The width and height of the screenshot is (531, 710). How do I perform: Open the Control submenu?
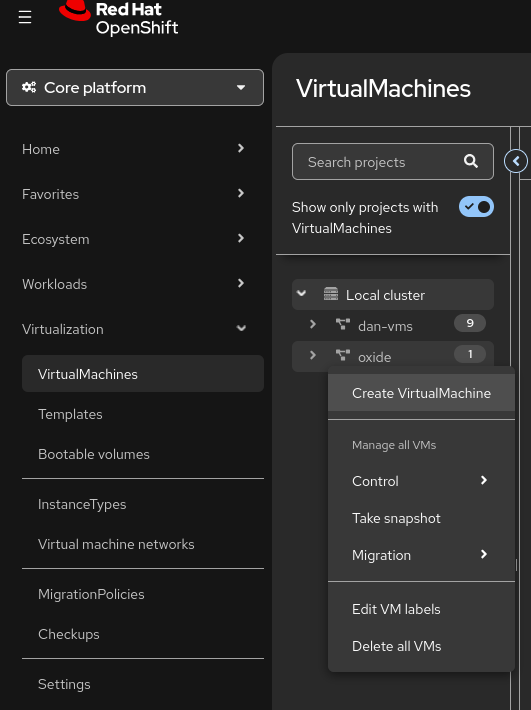421,481
